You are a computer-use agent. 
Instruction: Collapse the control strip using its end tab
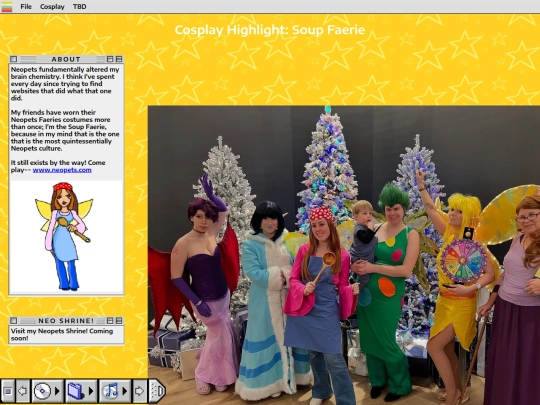click(157, 391)
